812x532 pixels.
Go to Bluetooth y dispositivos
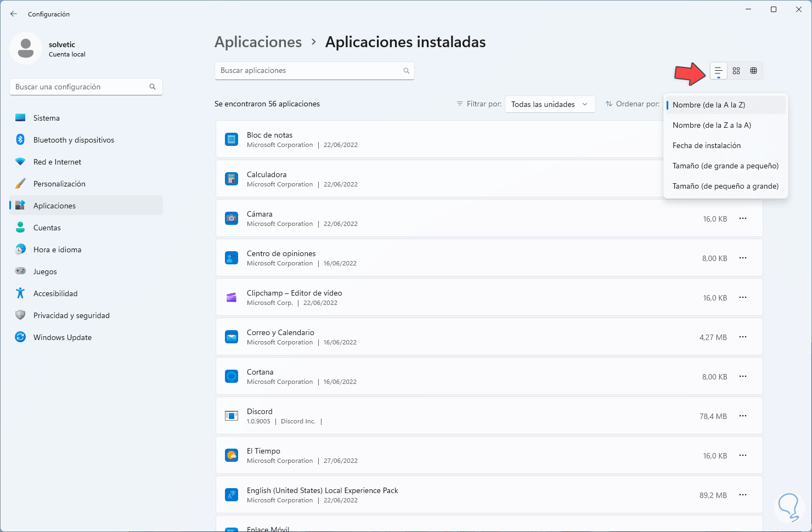click(x=74, y=140)
